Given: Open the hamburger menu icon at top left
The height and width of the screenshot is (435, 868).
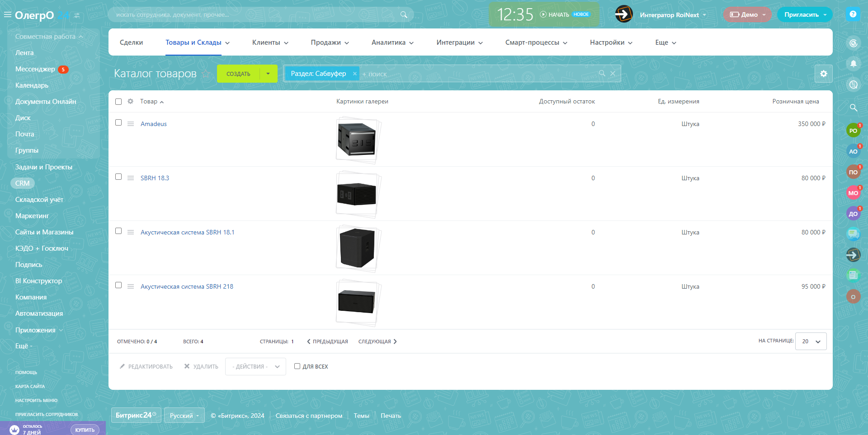Looking at the screenshot, I should pos(7,15).
